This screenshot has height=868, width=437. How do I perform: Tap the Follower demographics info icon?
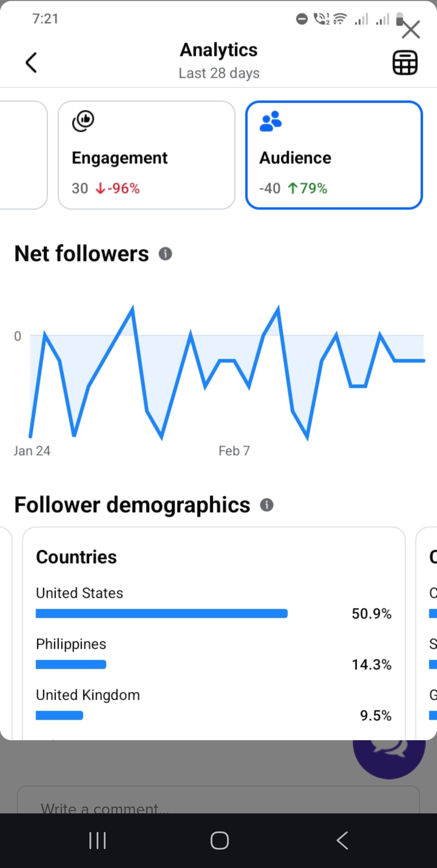(x=267, y=505)
